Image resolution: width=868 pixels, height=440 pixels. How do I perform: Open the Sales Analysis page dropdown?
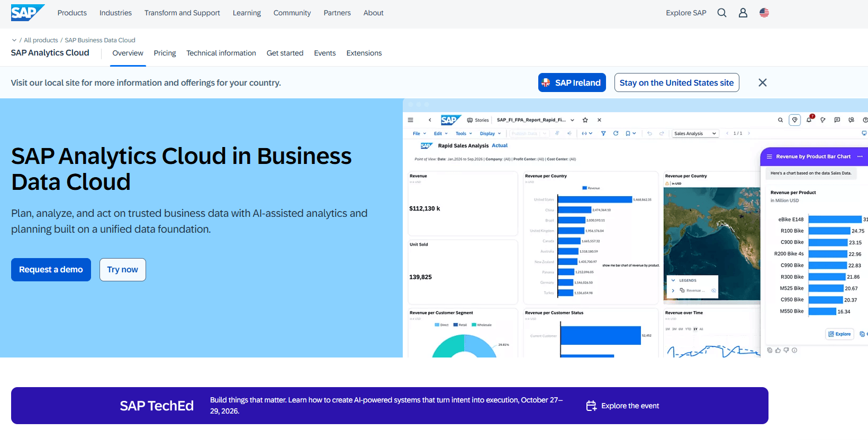(x=695, y=134)
